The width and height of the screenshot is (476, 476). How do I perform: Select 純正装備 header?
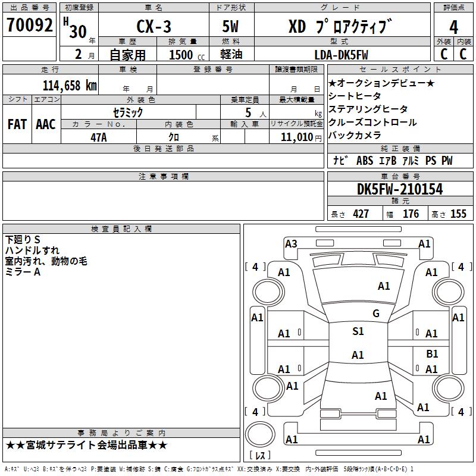(400, 148)
